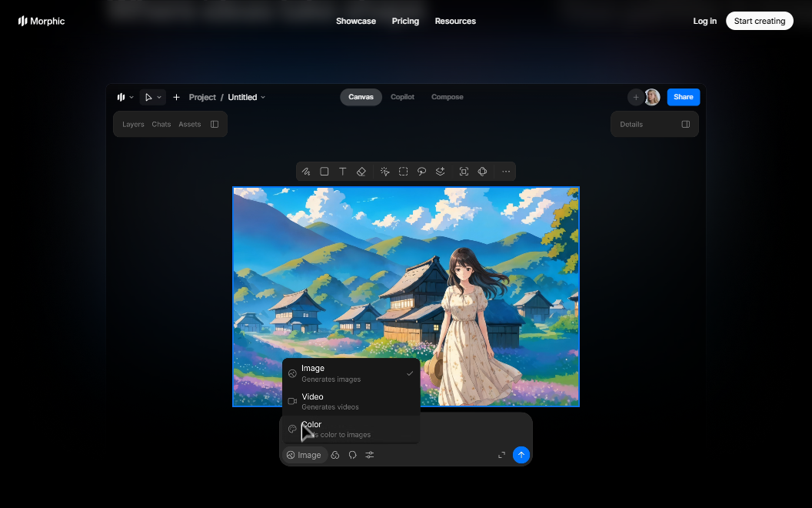The height and width of the screenshot is (508, 812).
Task: Click the add layer icon with plus
Action: pyautogui.click(x=441, y=172)
